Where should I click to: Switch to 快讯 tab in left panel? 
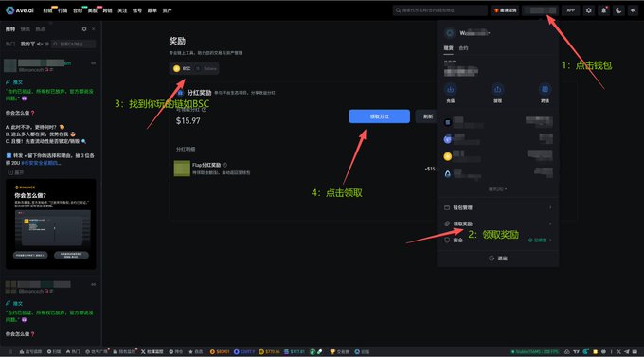point(26,29)
